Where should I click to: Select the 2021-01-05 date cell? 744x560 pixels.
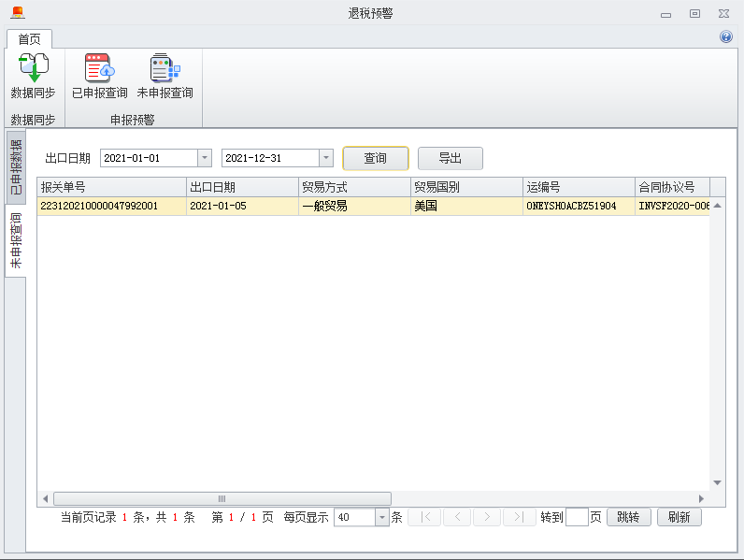tap(242, 206)
